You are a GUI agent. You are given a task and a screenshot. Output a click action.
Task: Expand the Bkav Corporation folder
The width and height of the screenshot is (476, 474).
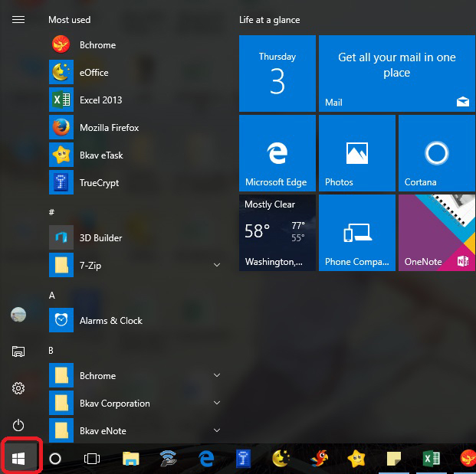pyautogui.click(x=217, y=403)
